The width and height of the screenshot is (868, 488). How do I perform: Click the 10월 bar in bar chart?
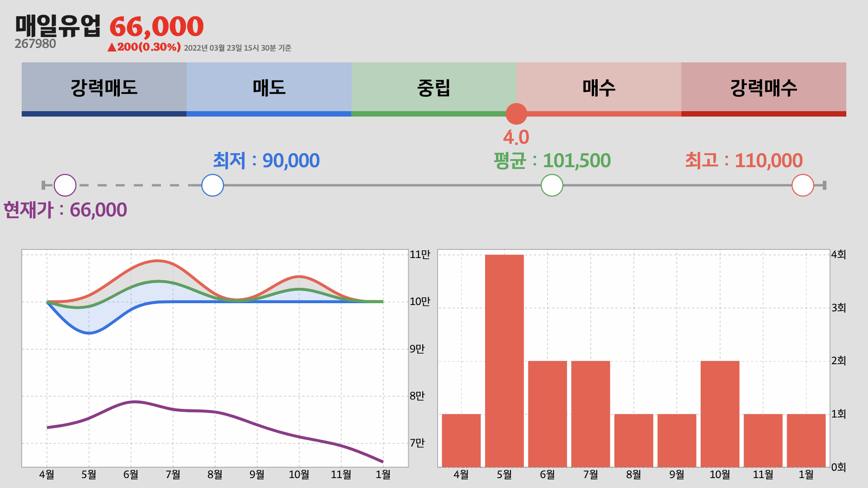(x=720, y=414)
